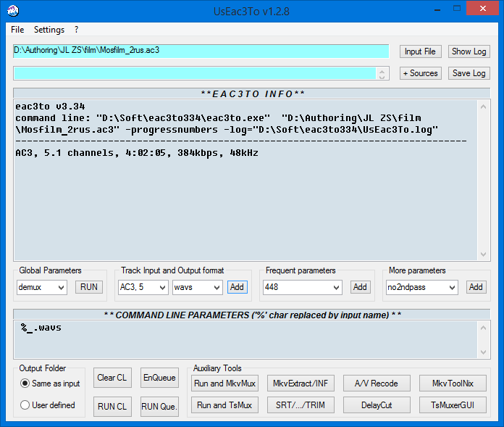Image resolution: width=504 pixels, height=427 pixels.
Task: Click the RUN CL button
Action: point(112,407)
